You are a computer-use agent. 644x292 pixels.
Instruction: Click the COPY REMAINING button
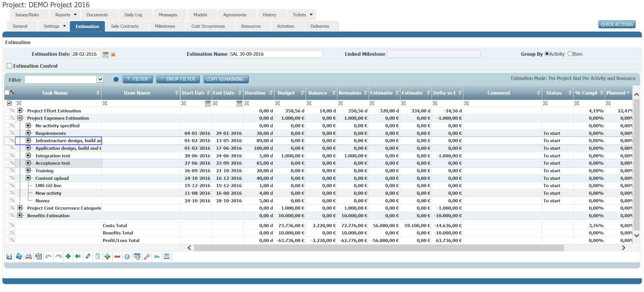[x=226, y=79]
